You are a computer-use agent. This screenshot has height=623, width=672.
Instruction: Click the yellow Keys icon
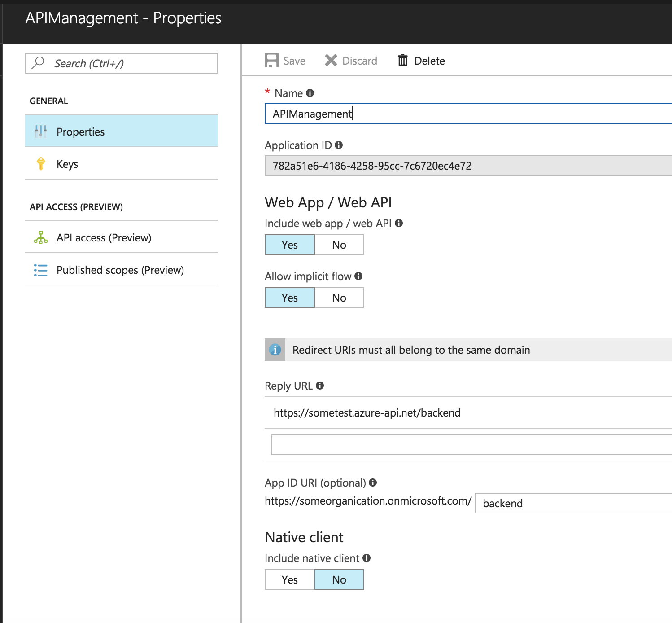pos(41,163)
